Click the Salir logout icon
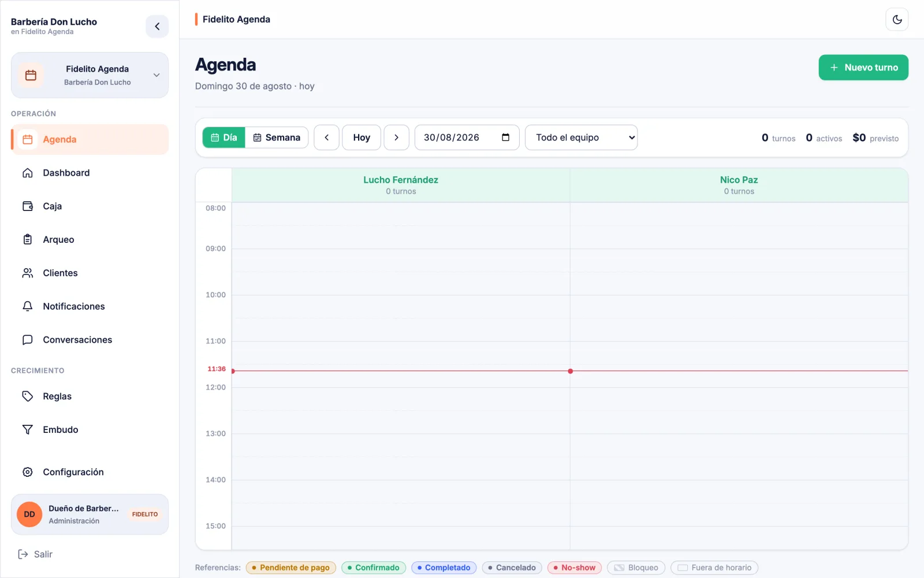This screenshot has width=924, height=578. click(x=23, y=554)
